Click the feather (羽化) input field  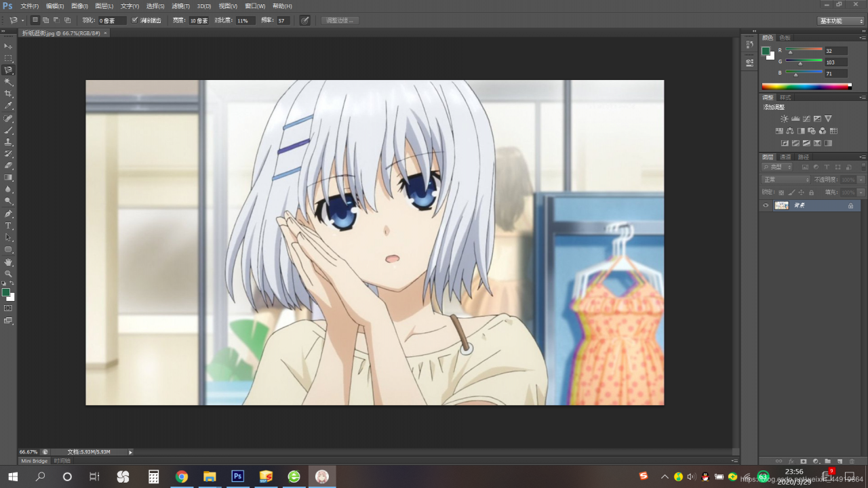tap(112, 21)
